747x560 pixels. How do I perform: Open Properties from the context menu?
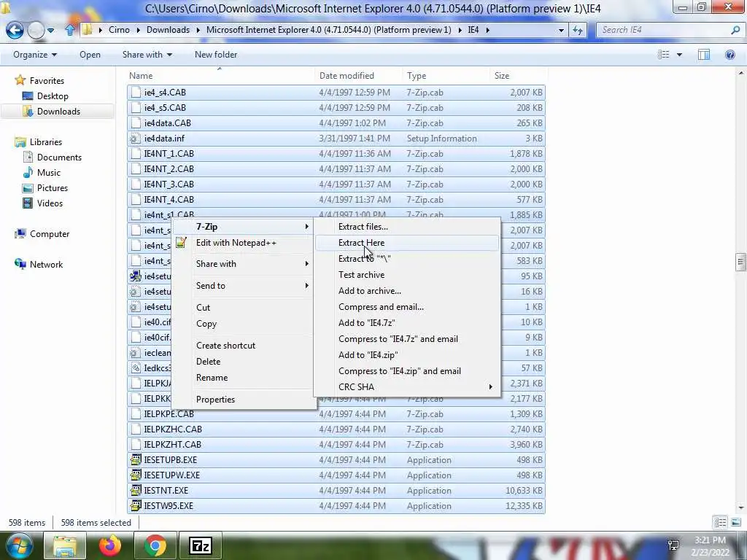(x=244, y=400)
